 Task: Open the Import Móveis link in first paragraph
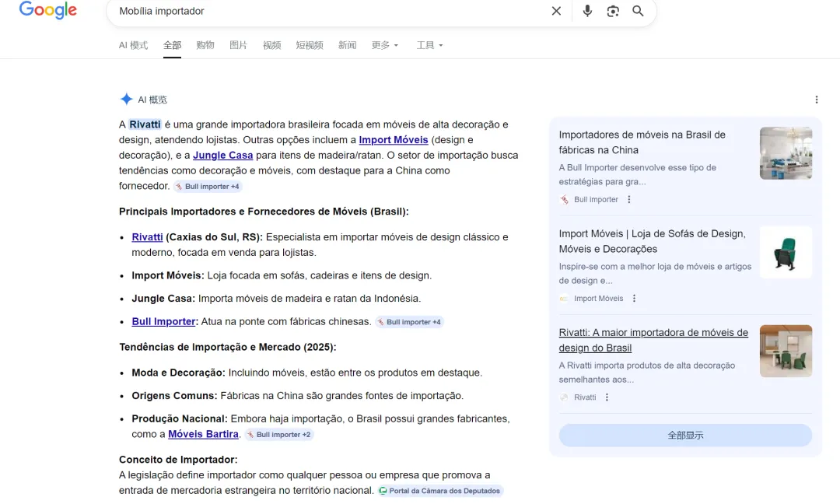(394, 140)
